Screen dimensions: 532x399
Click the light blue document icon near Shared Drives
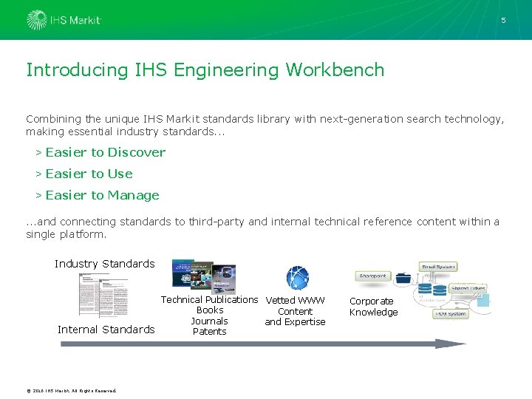point(483,300)
